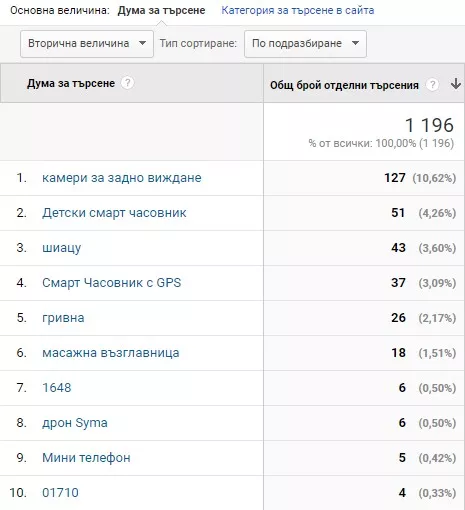465x510 pixels.
Task: Click the шиацу search term
Action: (x=61, y=248)
